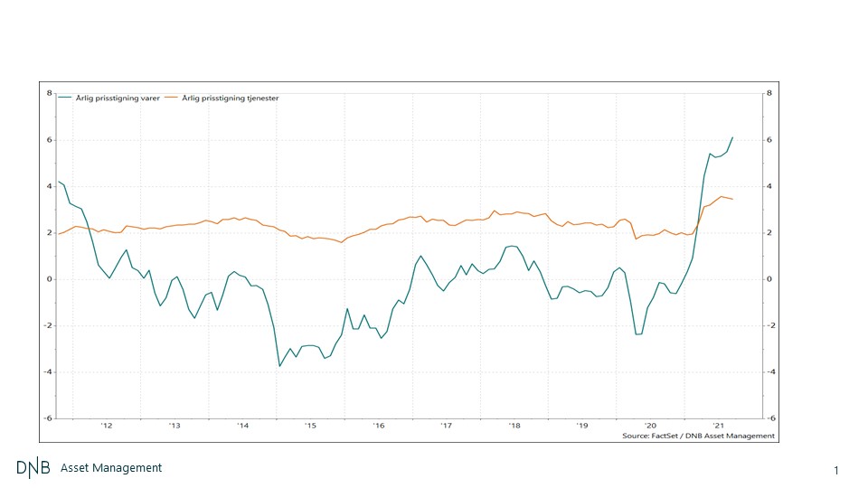Screen dimensions: 868x488
Task: Click the '18 label on the x-axis
Action: pyautogui.click(x=514, y=425)
